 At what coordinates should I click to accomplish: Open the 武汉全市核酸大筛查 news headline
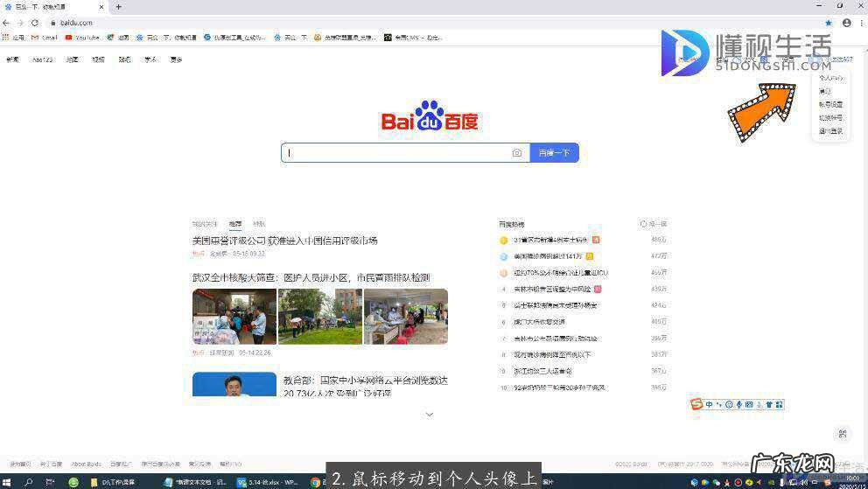point(311,277)
